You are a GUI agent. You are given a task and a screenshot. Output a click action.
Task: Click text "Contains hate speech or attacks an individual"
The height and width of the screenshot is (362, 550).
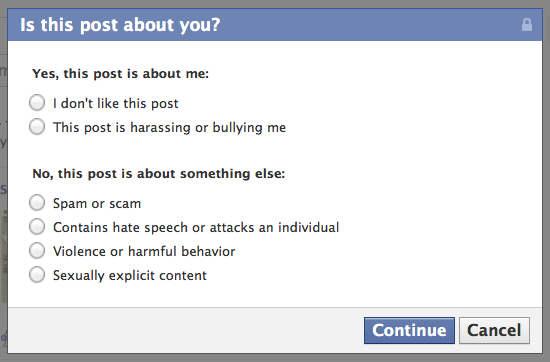coord(196,228)
